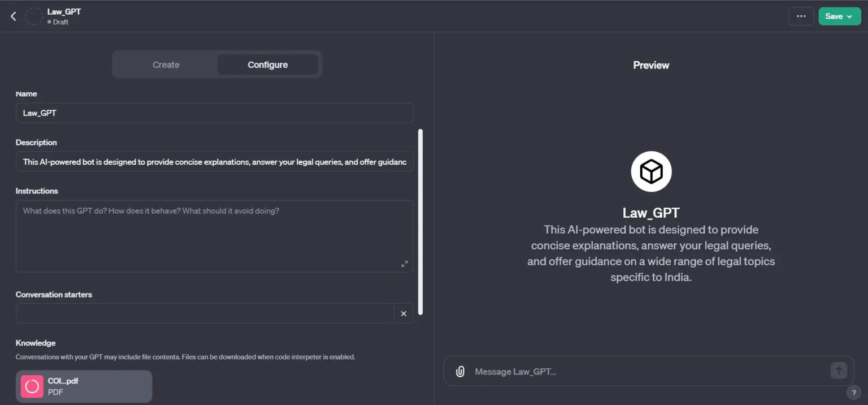Click the back arrow to exit GPT editor

(13, 16)
